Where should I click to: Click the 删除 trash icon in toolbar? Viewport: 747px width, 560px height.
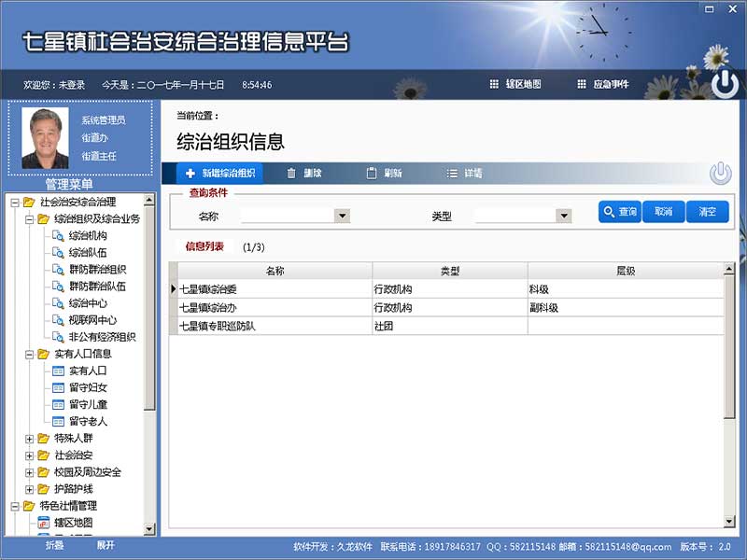(x=289, y=173)
